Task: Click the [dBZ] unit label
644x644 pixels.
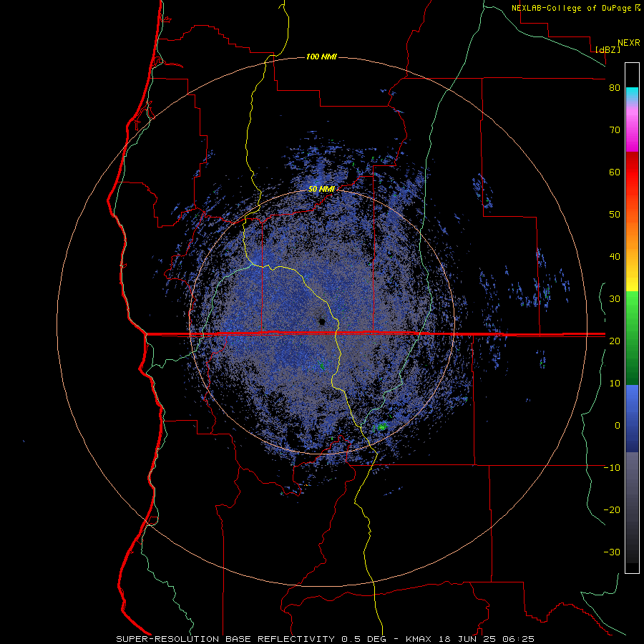Action: pos(608,49)
